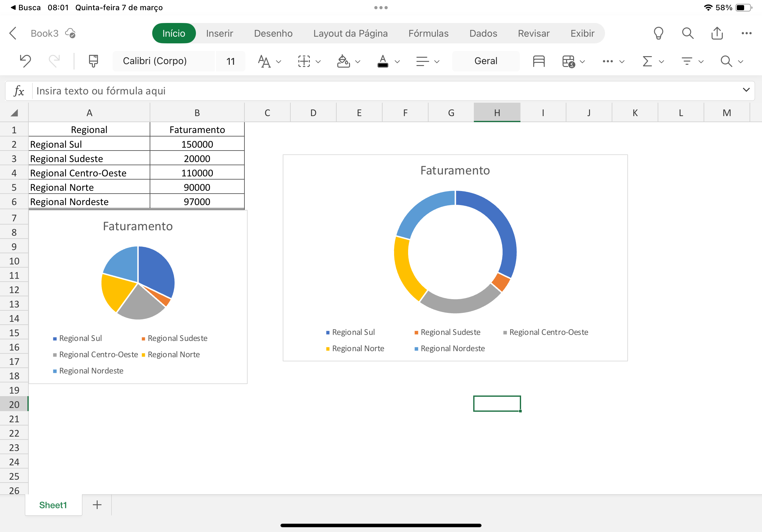This screenshot has height=532, width=762.
Task: Click the Find magnifier icon in the ribbon
Action: pos(727,61)
